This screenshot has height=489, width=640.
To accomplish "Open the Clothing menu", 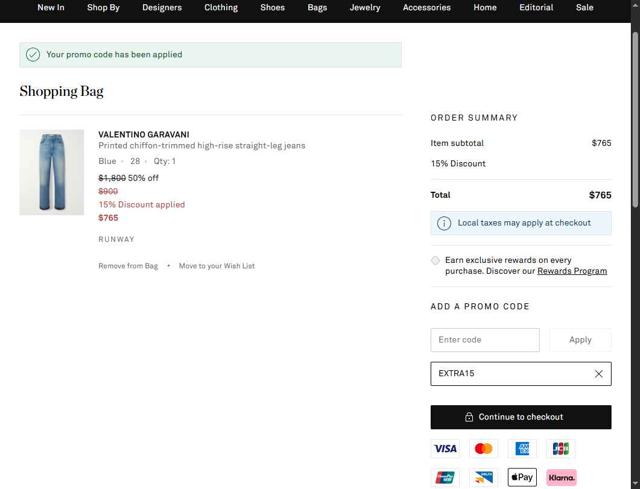I will pos(221,7).
